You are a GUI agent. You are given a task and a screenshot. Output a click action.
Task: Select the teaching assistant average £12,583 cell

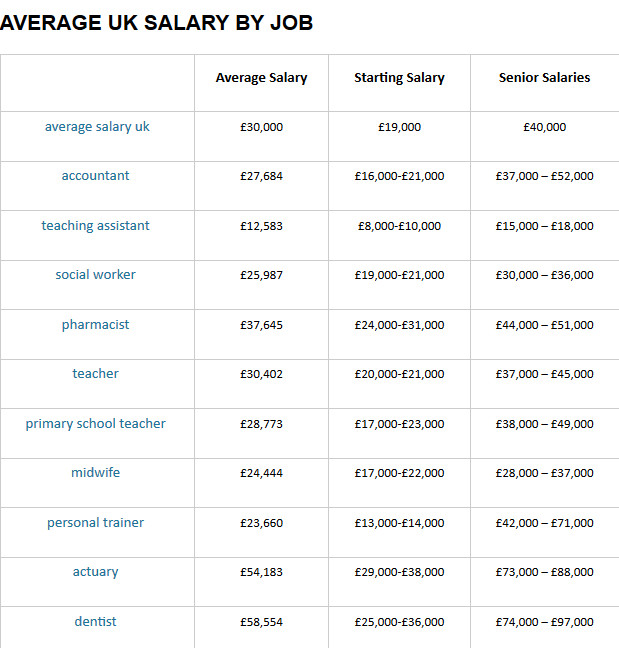tap(262, 236)
